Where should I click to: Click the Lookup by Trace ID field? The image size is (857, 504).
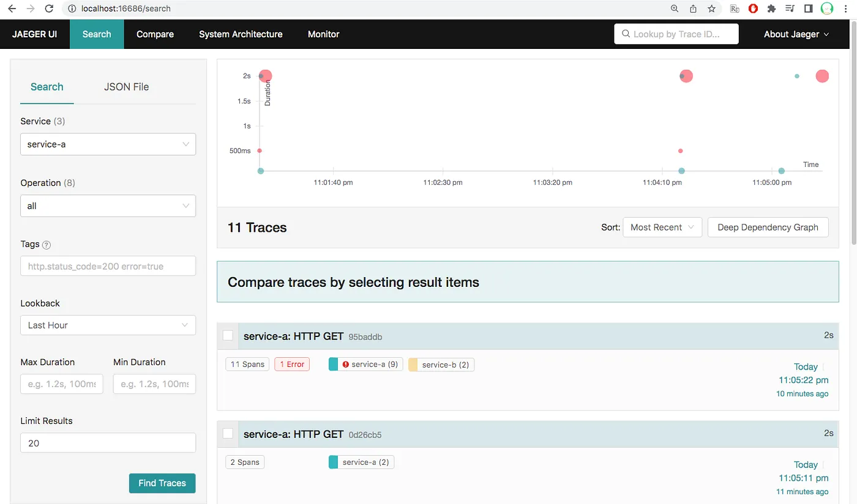676,34
